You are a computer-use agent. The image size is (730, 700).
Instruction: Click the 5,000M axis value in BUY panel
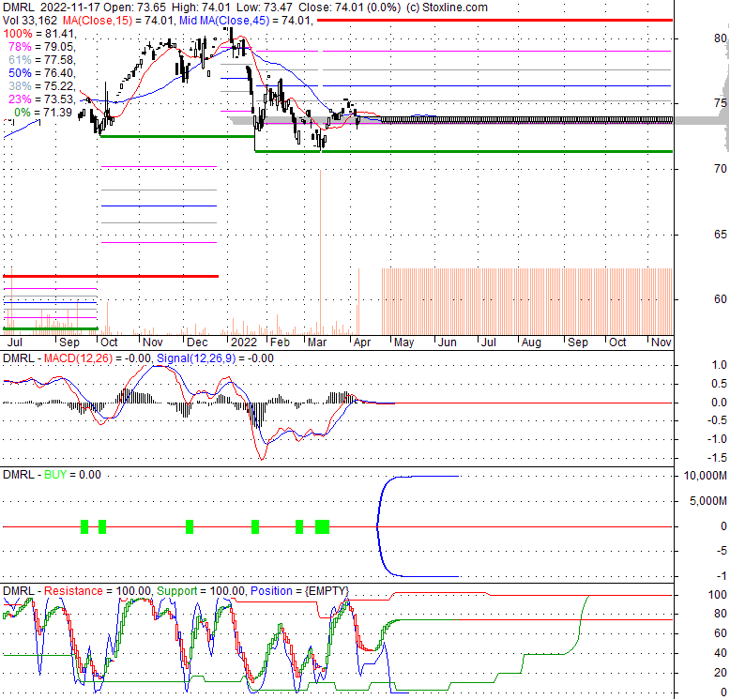(707, 501)
